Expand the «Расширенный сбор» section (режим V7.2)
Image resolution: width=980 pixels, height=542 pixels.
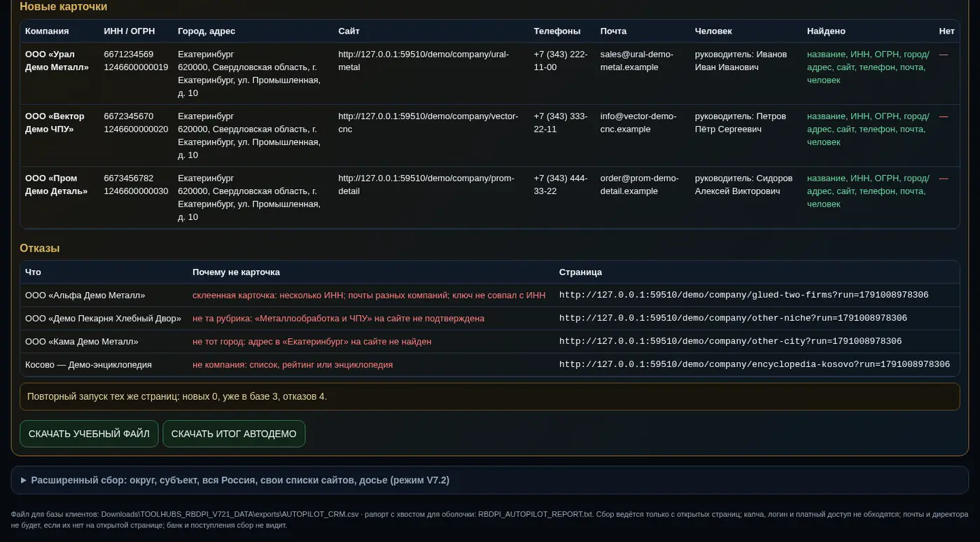[x=490, y=480]
